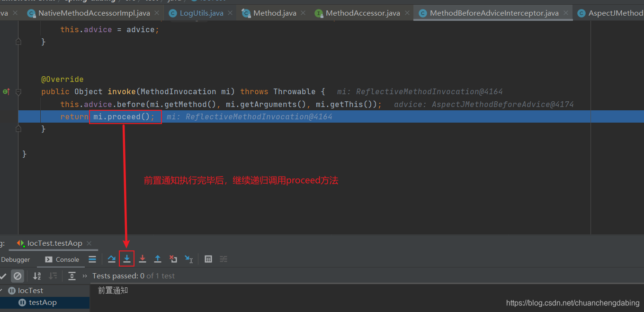
Task: Close the Method.java tab
Action: click(x=303, y=13)
